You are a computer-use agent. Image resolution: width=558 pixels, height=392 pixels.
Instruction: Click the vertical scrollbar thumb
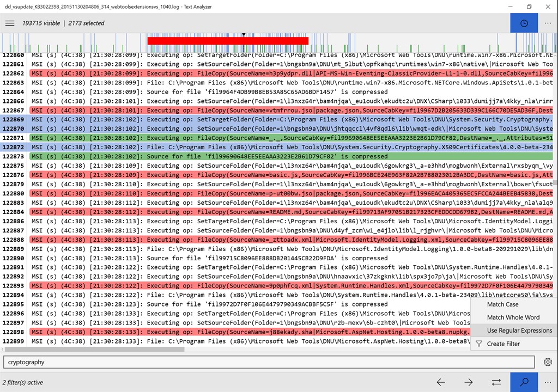click(555, 183)
